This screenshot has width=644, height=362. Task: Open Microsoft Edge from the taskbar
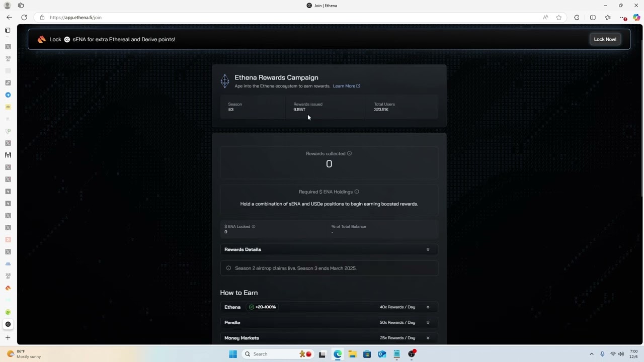(337, 354)
